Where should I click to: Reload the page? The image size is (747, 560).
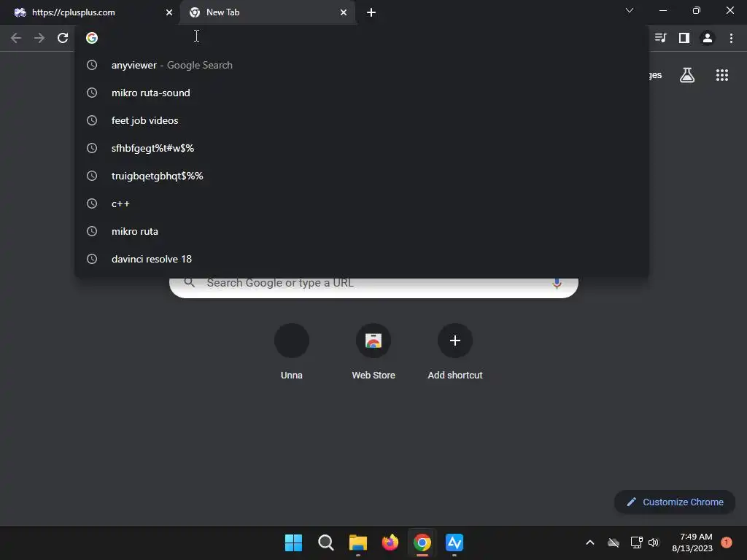[63, 38]
